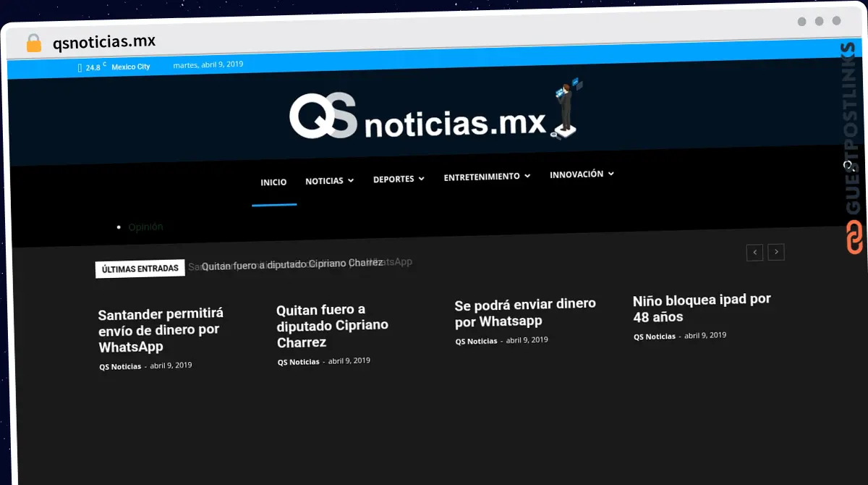Select the thermometer weather icon showing 24.8
Viewport: 868px width, 485px height.
point(80,66)
